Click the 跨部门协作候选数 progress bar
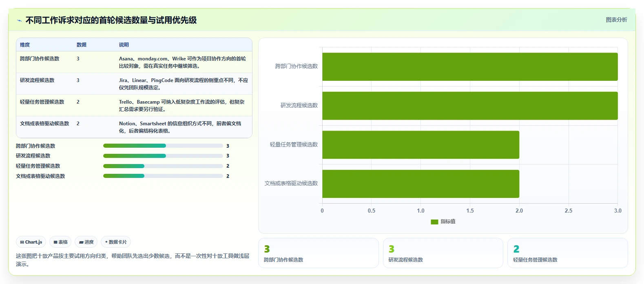The width and height of the screenshot is (644, 284). click(x=163, y=146)
